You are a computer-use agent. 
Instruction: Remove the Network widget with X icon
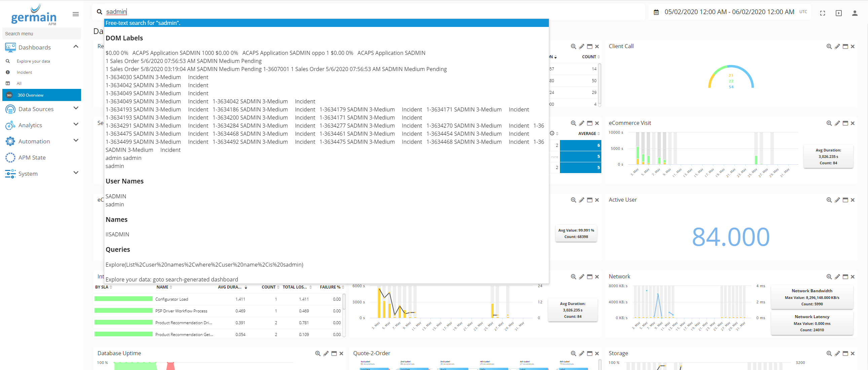point(853,277)
